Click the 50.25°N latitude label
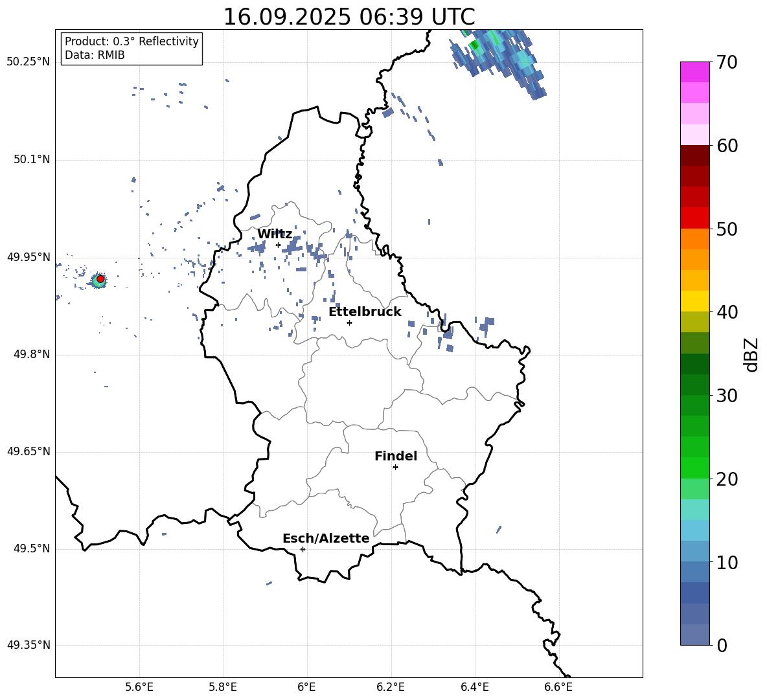The width and height of the screenshot is (767, 700). (x=29, y=62)
